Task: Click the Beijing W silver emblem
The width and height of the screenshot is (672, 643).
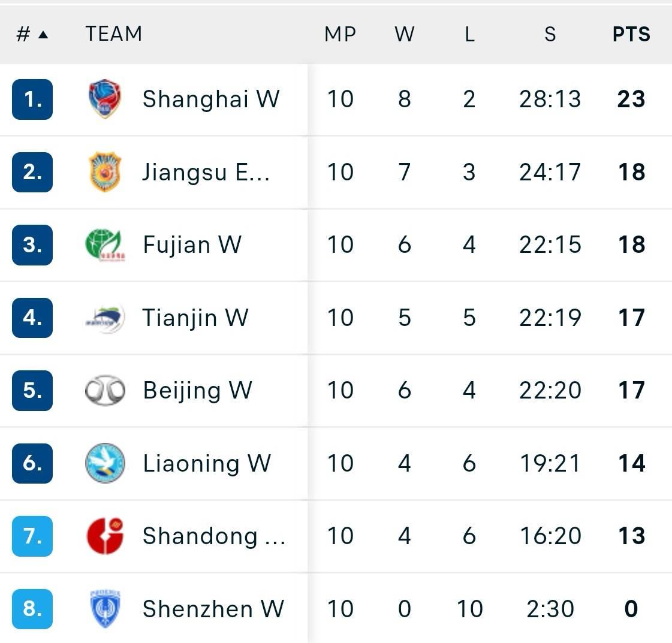Action: 105,390
